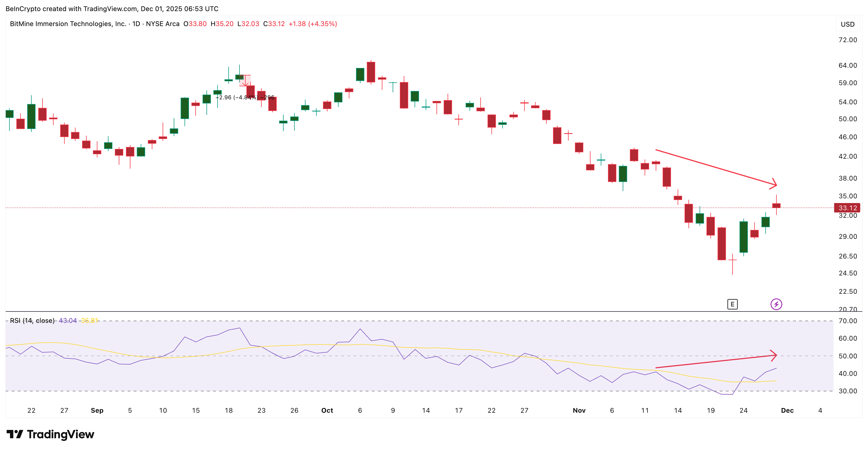Click the red arrow marker above the mid-September candle
This screenshot has width=868, height=451.
(x=246, y=83)
